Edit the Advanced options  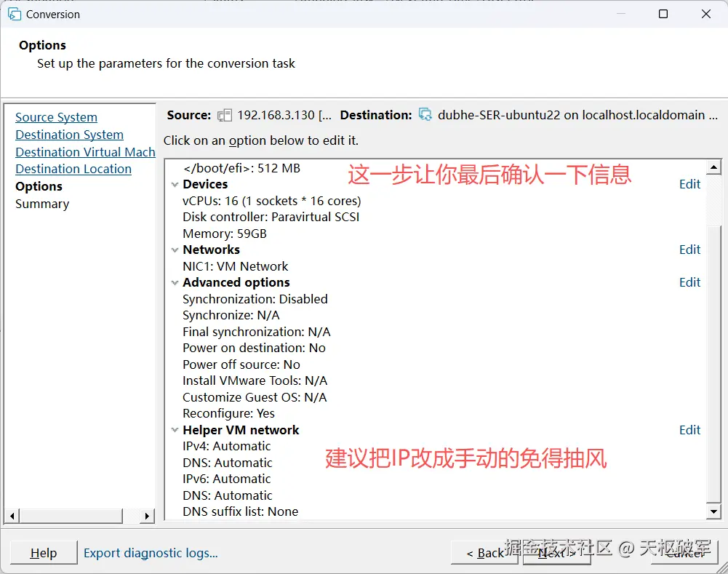pyautogui.click(x=689, y=282)
